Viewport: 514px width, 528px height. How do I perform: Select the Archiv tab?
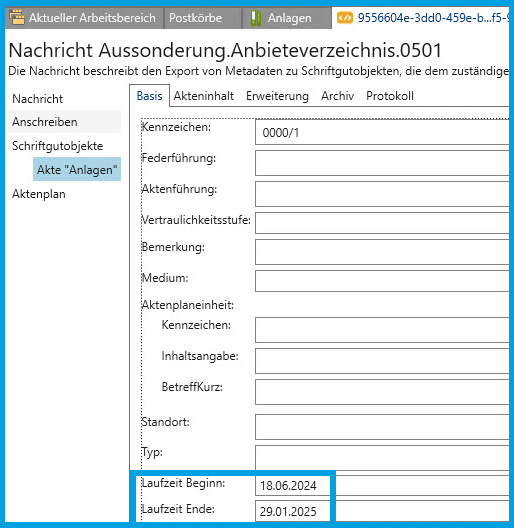click(x=337, y=96)
